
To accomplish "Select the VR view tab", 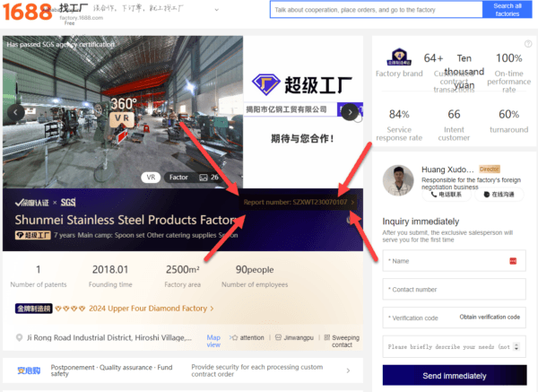I will 151,177.
